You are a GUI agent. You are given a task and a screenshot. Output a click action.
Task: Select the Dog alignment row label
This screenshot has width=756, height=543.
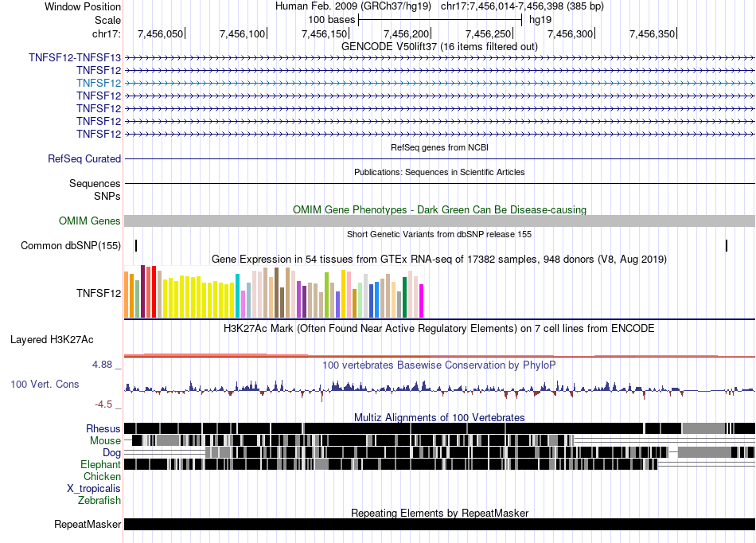coord(111,452)
